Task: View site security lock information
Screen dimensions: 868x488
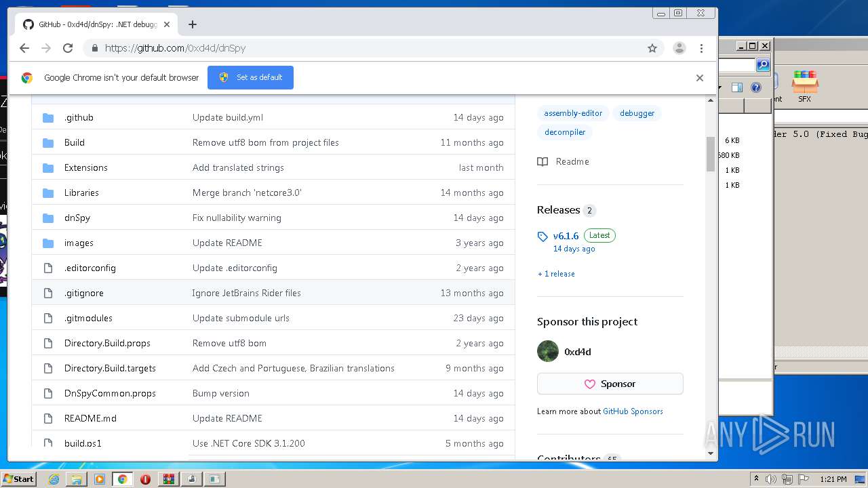Action: click(94, 48)
